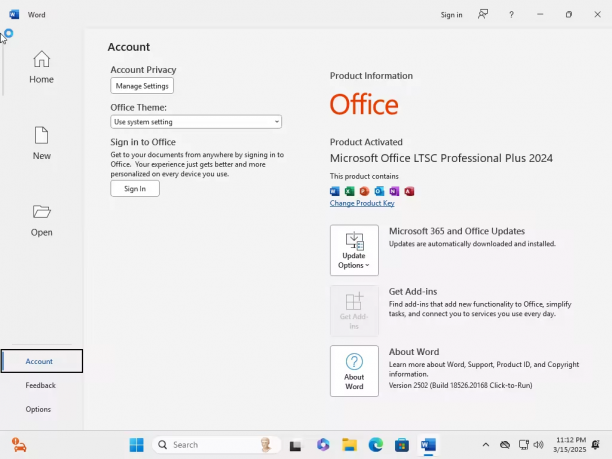Click the Product Activated label

click(x=366, y=142)
